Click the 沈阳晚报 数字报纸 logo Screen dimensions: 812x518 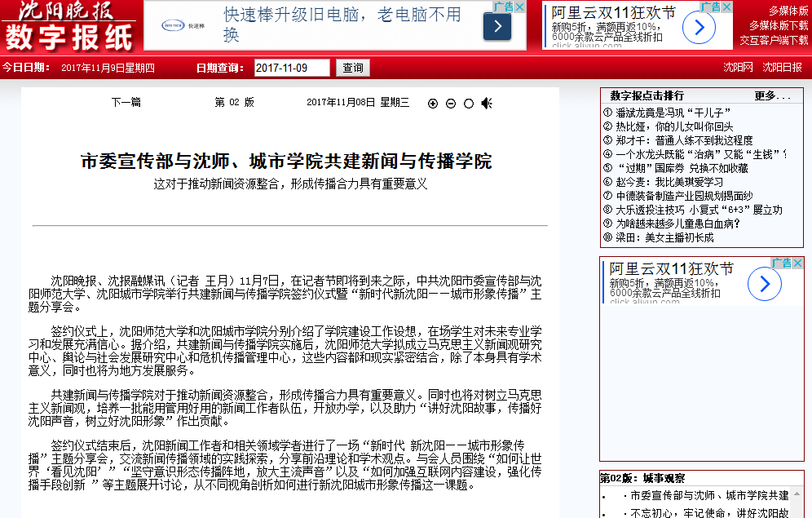click(68, 25)
